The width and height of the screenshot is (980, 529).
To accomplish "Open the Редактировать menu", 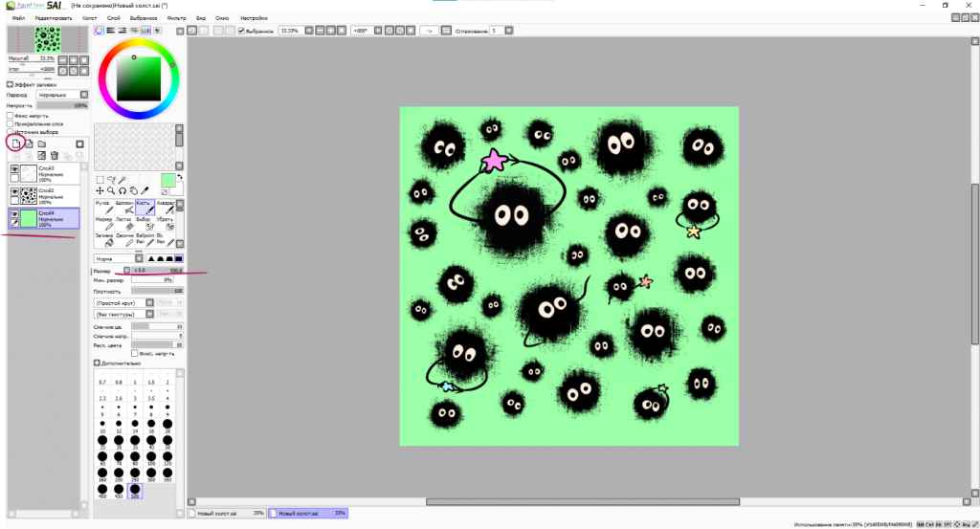I will coord(54,18).
